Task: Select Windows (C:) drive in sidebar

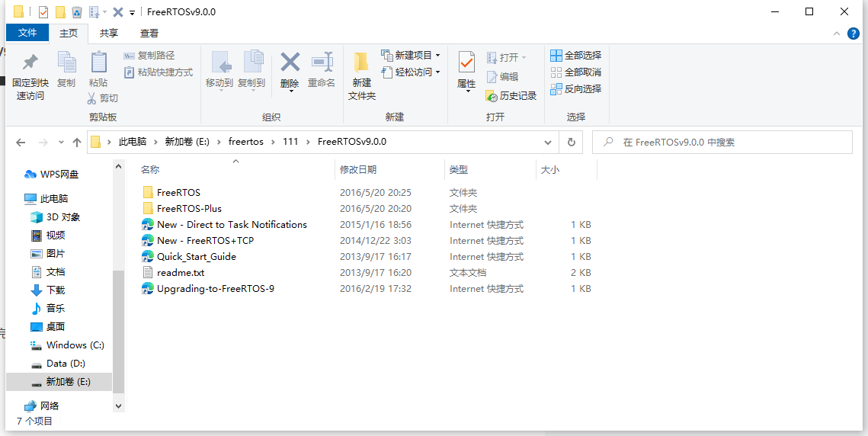Action: click(x=75, y=345)
